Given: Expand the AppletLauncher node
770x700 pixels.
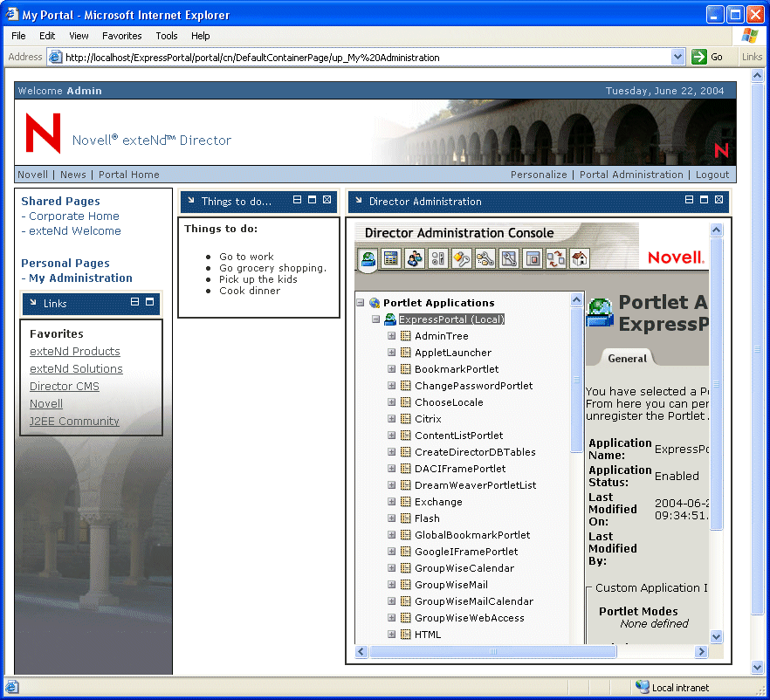Looking at the screenshot, I should click(x=391, y=353).
